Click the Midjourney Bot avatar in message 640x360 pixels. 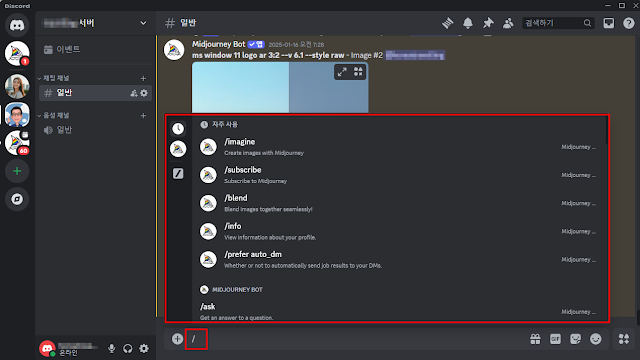click(174, 50)
